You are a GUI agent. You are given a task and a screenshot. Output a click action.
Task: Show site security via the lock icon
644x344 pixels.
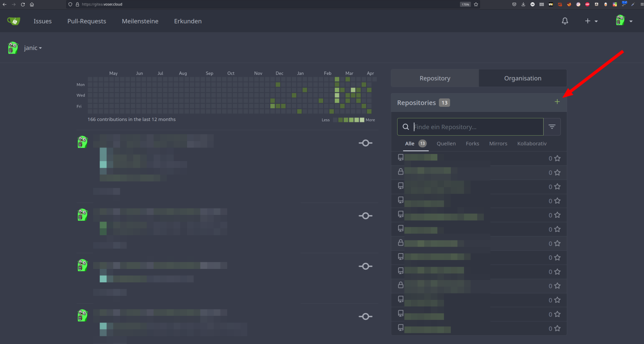click(77, 5)
